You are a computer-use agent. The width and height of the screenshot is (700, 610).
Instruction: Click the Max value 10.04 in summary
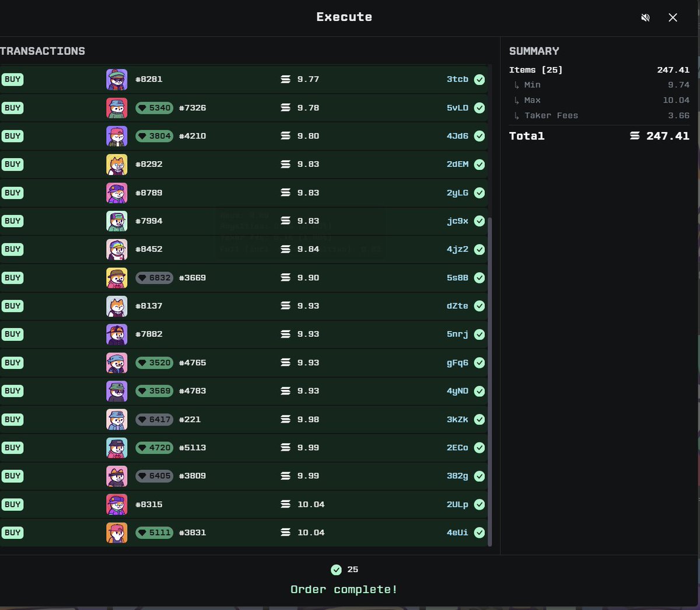coord(676,100)
